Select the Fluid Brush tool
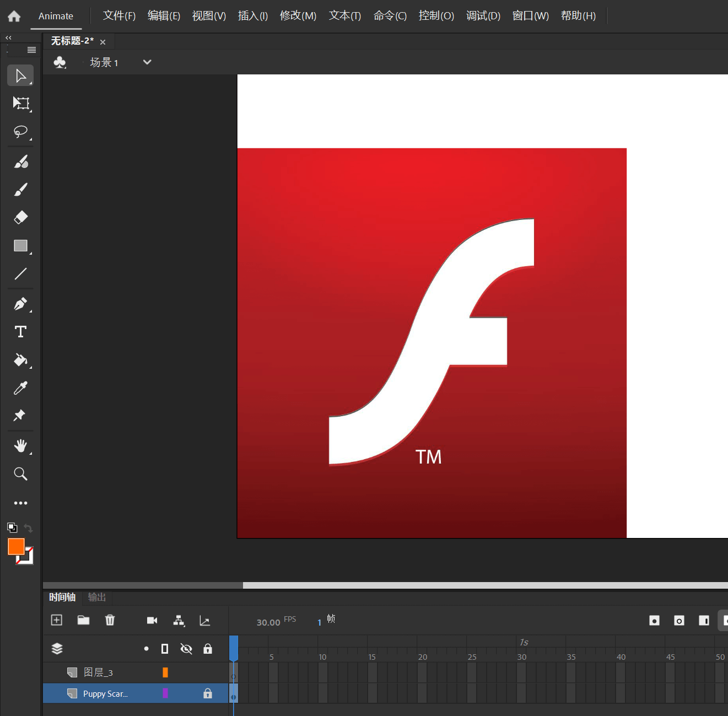The height and width of the screenshot is (716, 728). (20, 161)
